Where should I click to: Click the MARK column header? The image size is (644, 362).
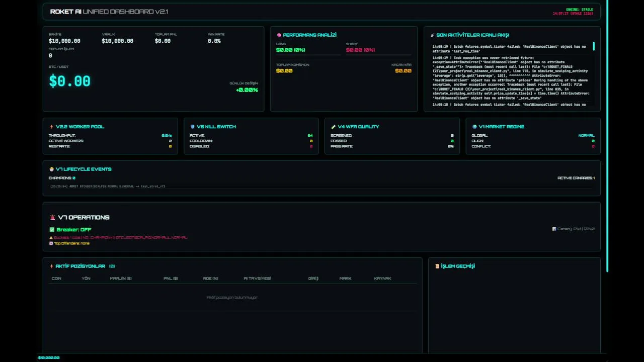[x=345, y=279]
